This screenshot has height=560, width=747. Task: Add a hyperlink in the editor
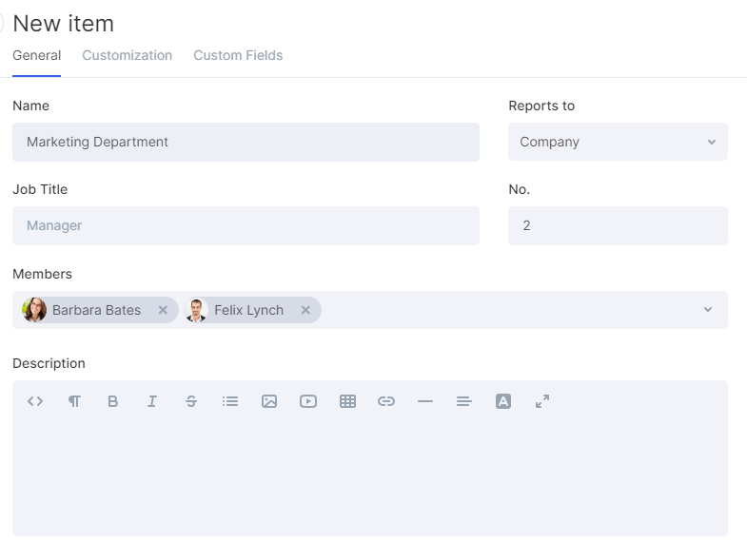tap(386, 401)
